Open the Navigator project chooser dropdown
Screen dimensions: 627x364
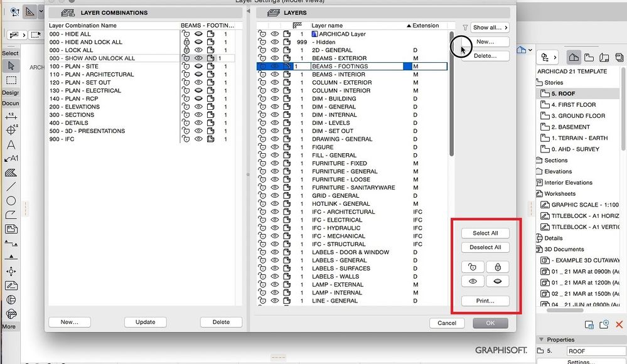pos(547,58)
